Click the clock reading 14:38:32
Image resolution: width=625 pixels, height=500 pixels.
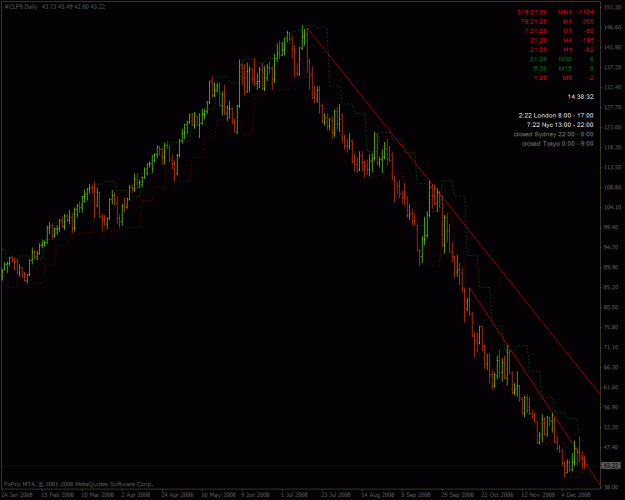[581, 96]
